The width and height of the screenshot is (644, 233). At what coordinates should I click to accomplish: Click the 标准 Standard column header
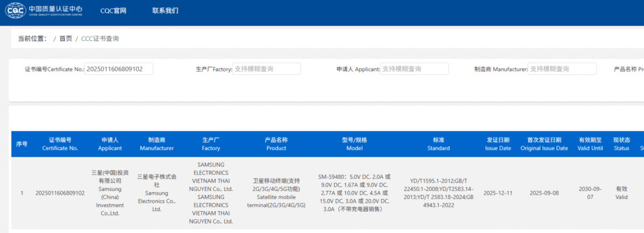click(x=438, y=144)
